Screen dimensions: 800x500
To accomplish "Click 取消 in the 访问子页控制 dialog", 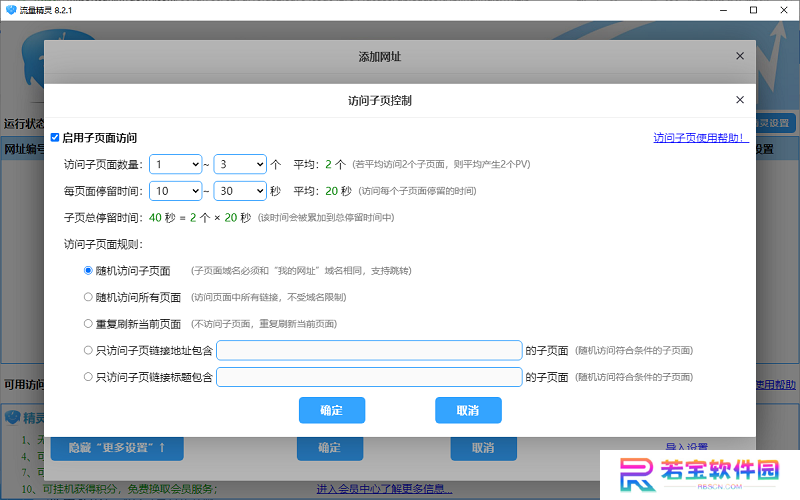I will click(x=468, y=410).
